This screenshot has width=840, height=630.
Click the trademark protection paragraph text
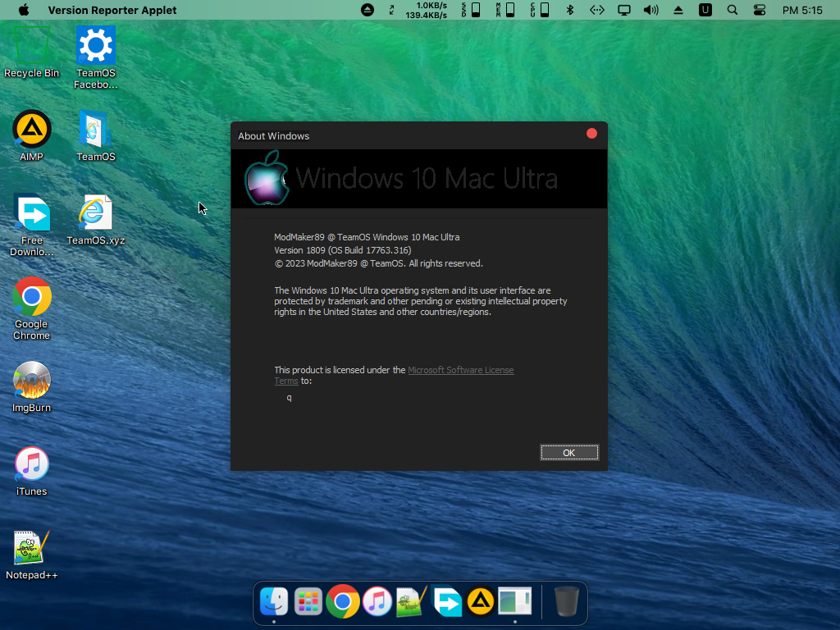[421, 301]
